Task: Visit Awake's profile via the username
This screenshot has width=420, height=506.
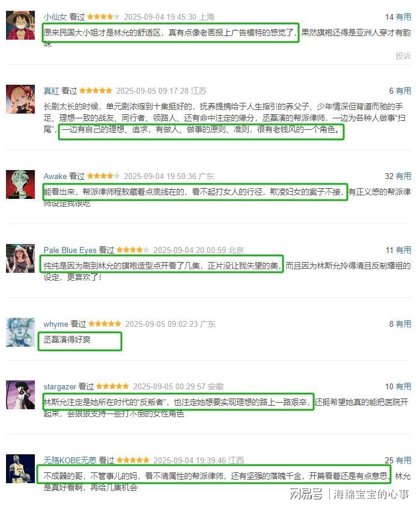Action: coord(55,176)
